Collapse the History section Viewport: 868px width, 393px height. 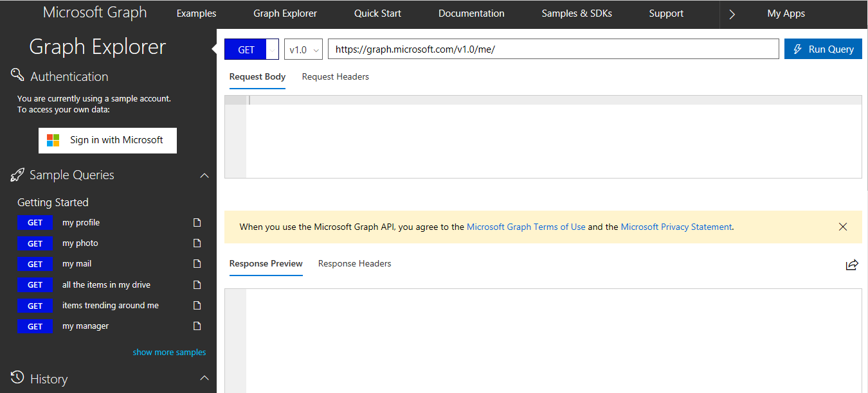click(x=204, y=378)
